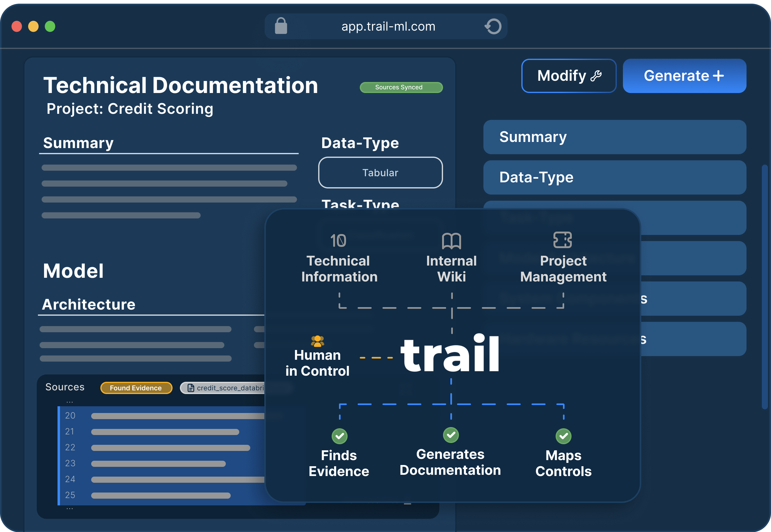Click the Data-Type heading in document
The height and width of the screenshot is (532, 771).
pyautogui.click(x=360, y=143)
